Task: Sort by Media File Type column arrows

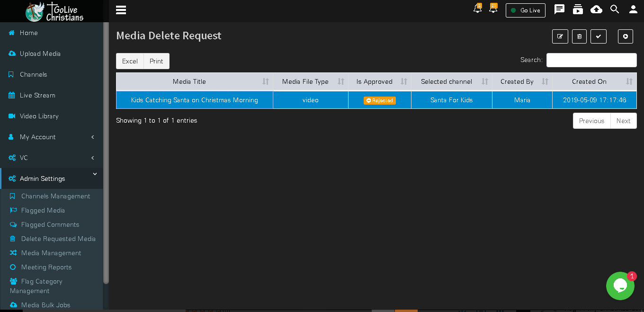Action: tap(341, 81)
